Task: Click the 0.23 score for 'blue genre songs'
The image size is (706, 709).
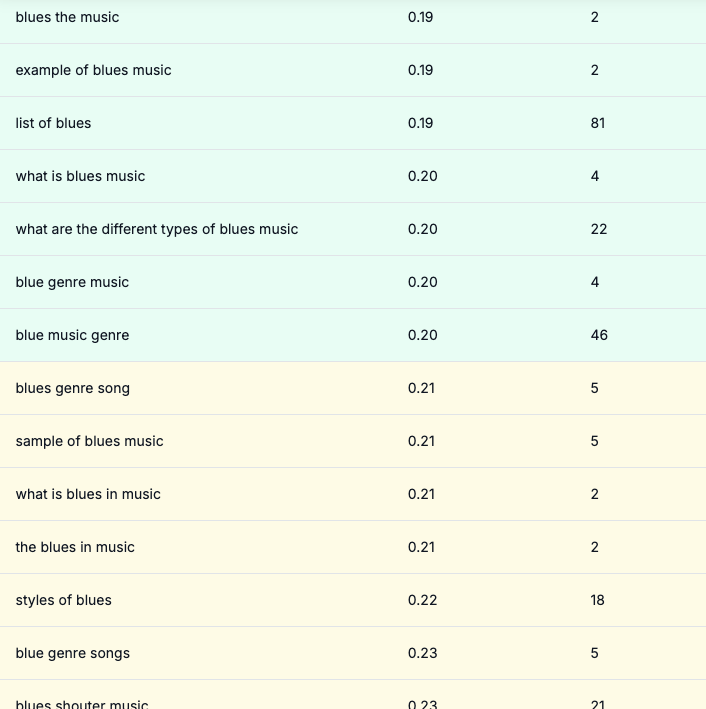Action: (x=422, y=653)
